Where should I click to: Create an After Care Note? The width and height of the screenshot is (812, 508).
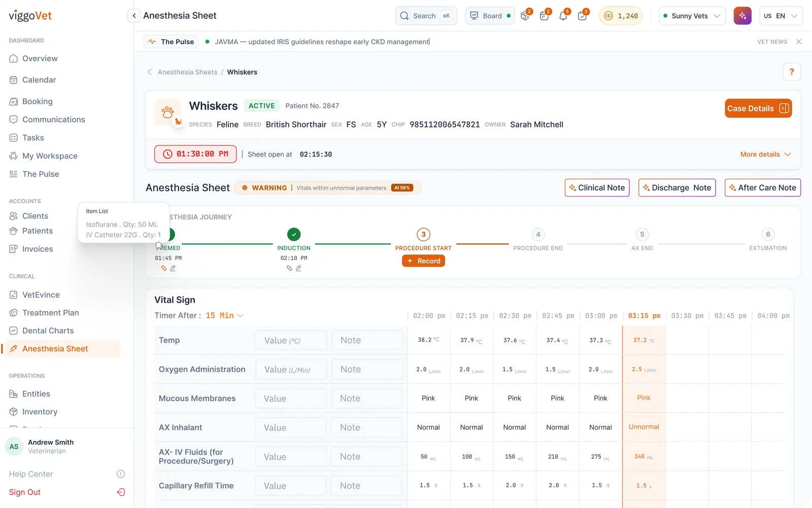tap(763, 187)
